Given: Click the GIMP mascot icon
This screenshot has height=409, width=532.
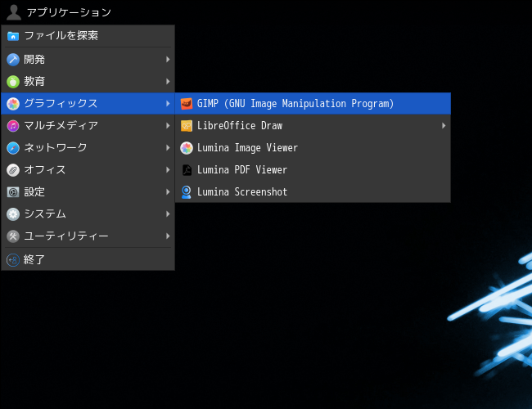Looking at the screenshot, I should click(x=187, y=103).
